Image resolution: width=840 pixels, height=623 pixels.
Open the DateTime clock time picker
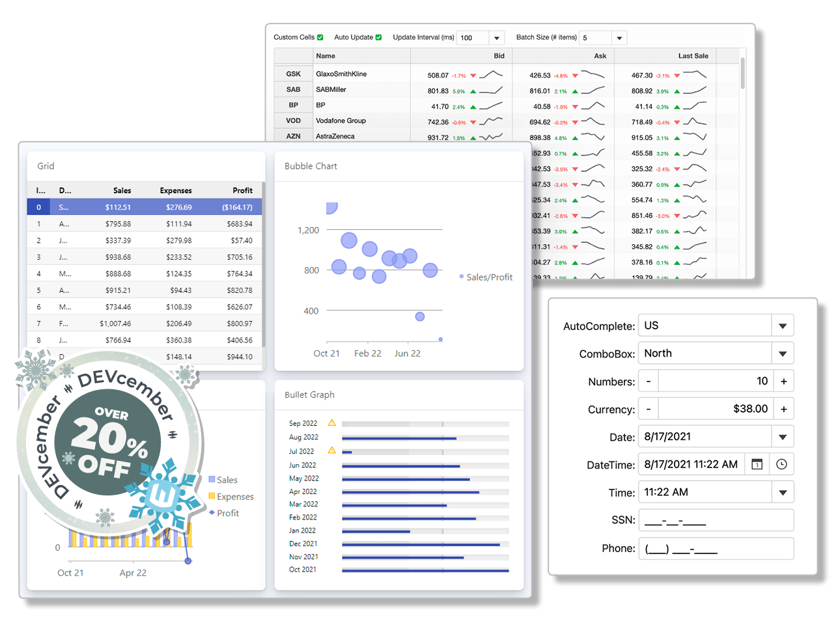tap(781, 464)
